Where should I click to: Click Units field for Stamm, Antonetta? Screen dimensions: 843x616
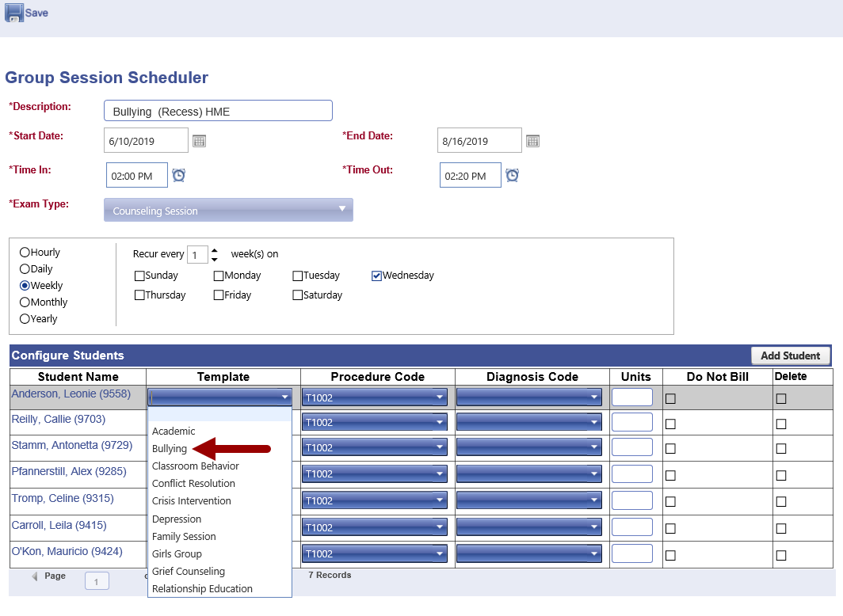[x=631, y=447]
